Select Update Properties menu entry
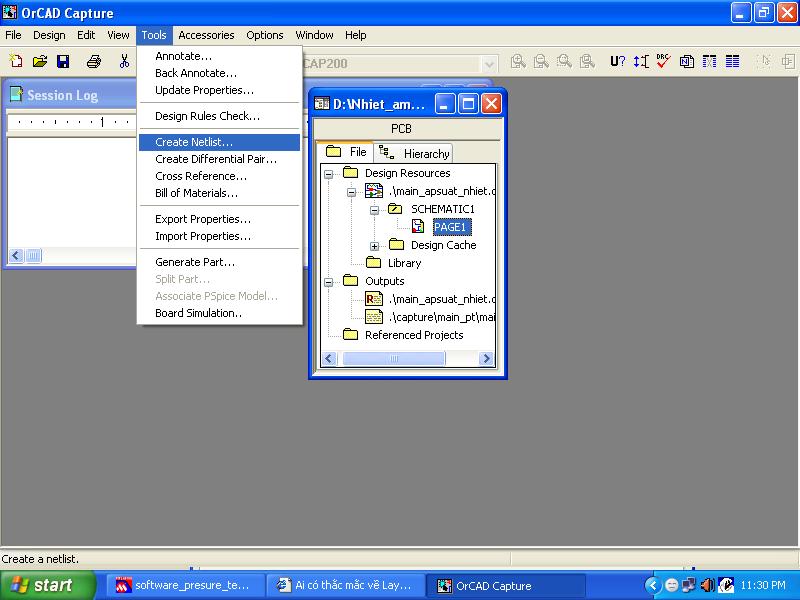 click(x=219, y=90)
